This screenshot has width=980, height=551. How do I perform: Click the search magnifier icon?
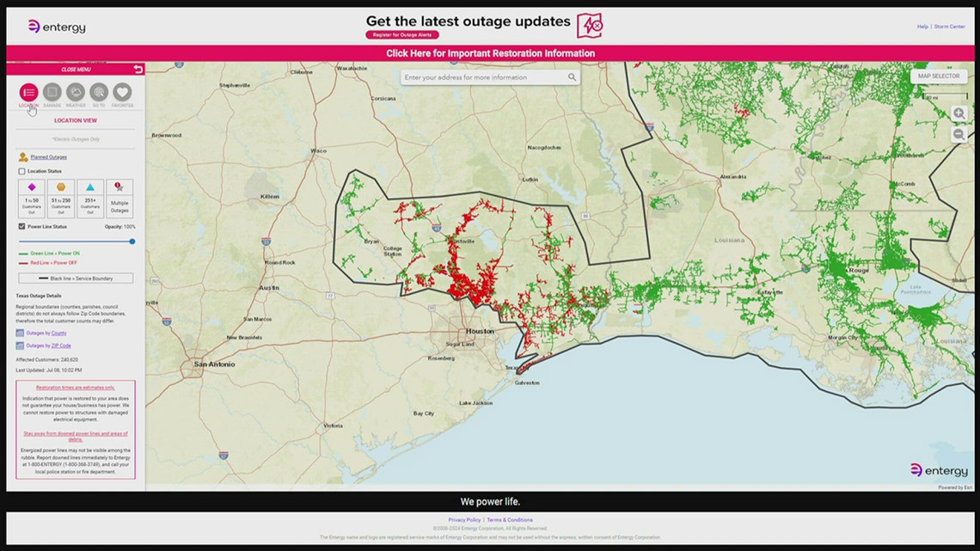572,77
